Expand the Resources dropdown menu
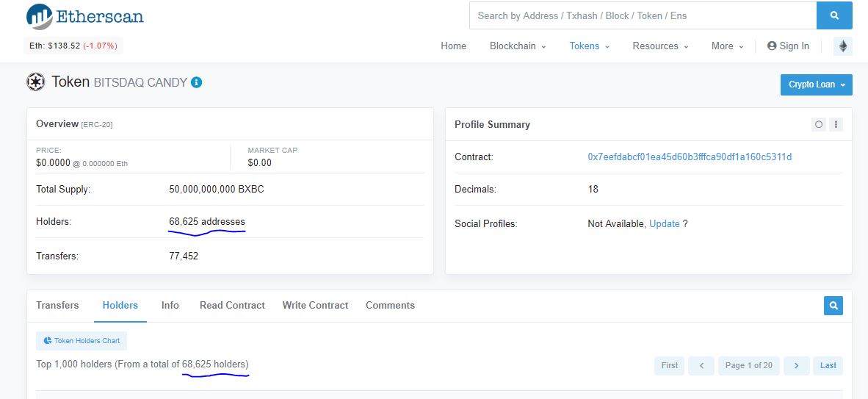 tap(660, 46)
